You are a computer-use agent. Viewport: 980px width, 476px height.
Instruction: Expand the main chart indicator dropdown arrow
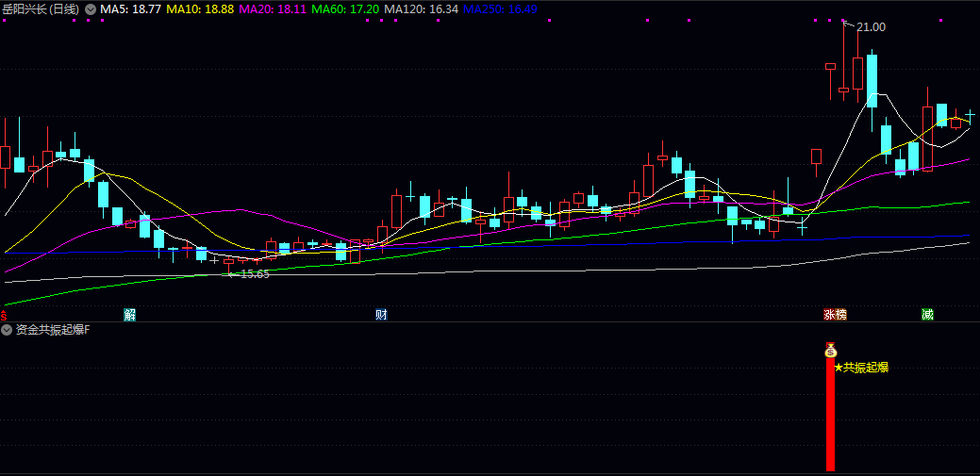click(x=91, y=9)
